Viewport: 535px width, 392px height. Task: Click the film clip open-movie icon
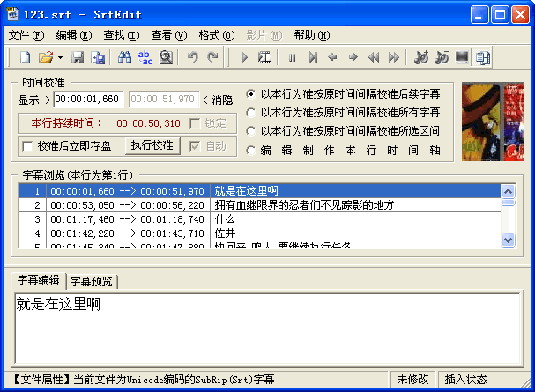(264, 57)
